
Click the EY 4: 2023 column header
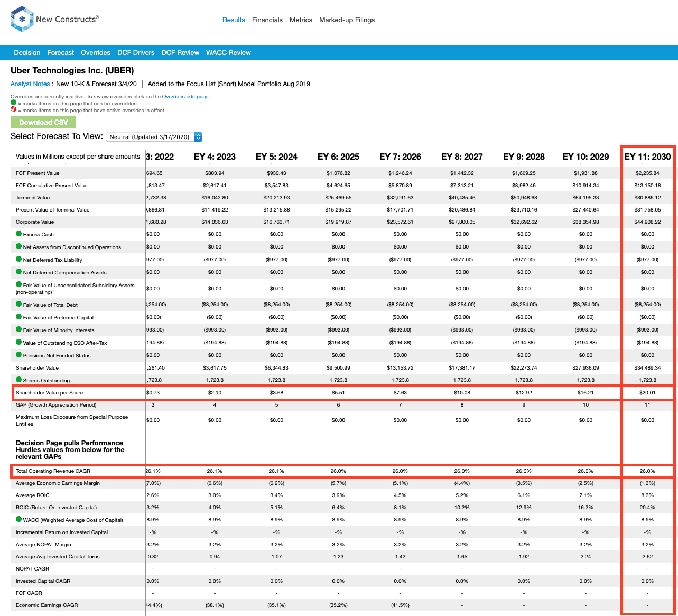pyautogui.click(x=215, y=157)
